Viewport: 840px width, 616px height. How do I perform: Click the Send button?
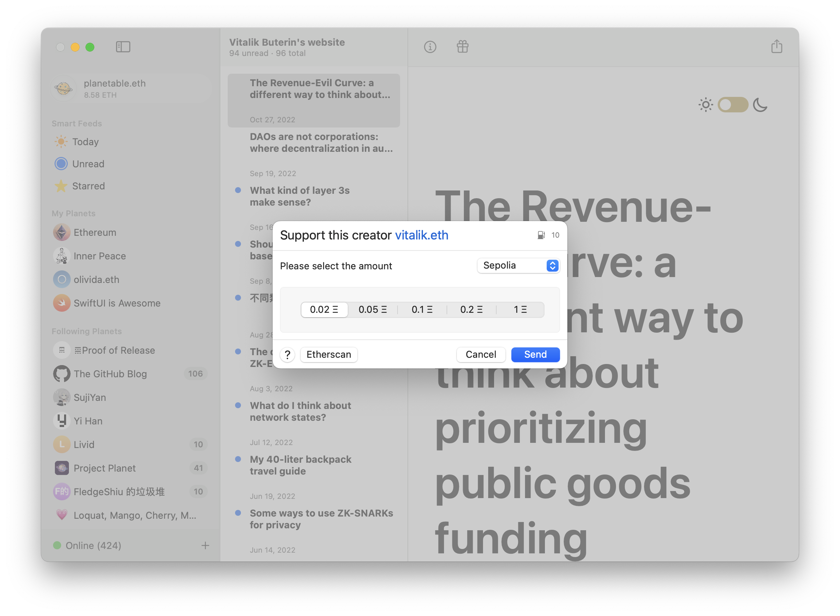pyautogui.click(x=535, y=355)
